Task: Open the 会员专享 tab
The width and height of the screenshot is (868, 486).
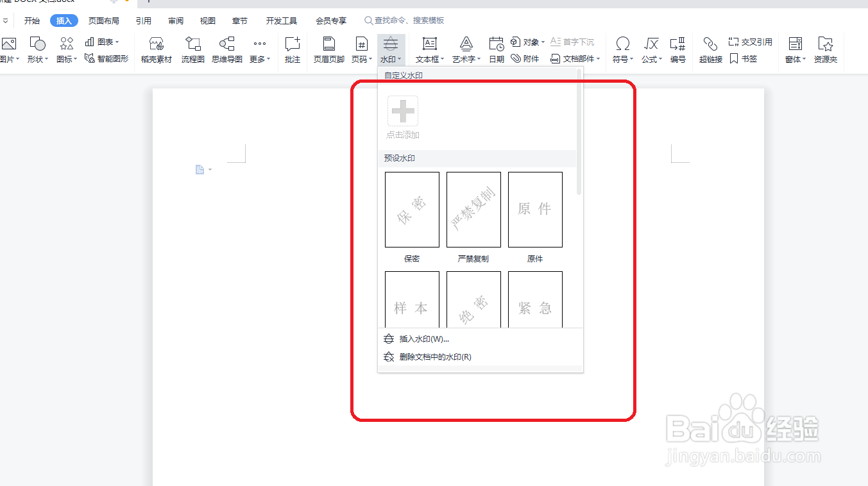Action: 331,21
